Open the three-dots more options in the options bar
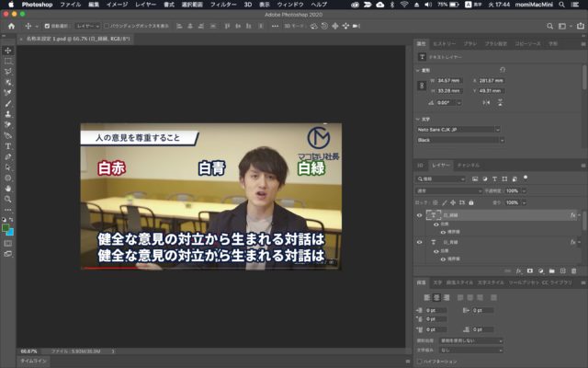588x368 pixels. coord(275,26)
